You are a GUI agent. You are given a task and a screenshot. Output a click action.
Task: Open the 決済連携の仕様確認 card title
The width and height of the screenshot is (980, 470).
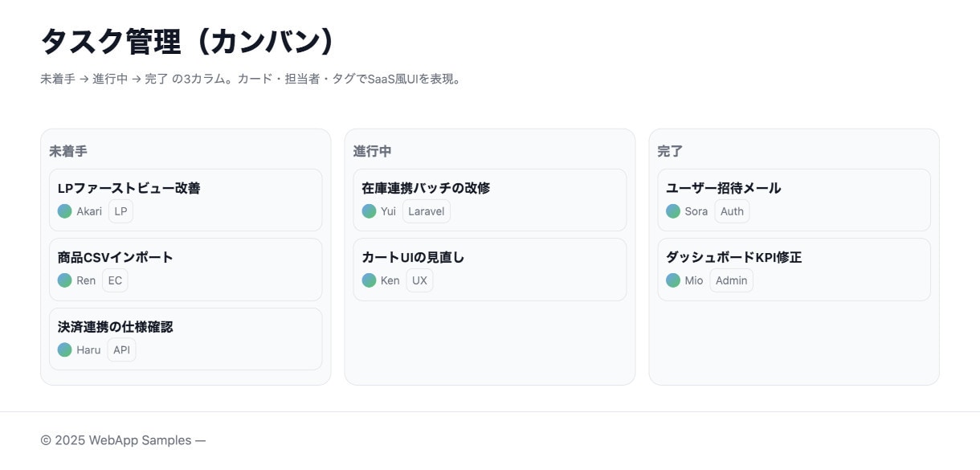point(116,326)
